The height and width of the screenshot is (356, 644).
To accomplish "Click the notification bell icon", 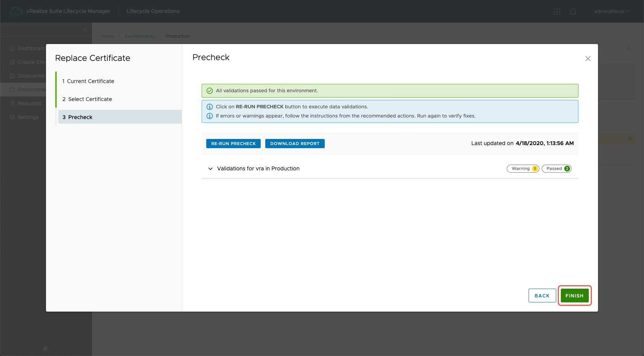I will (573, 11).
